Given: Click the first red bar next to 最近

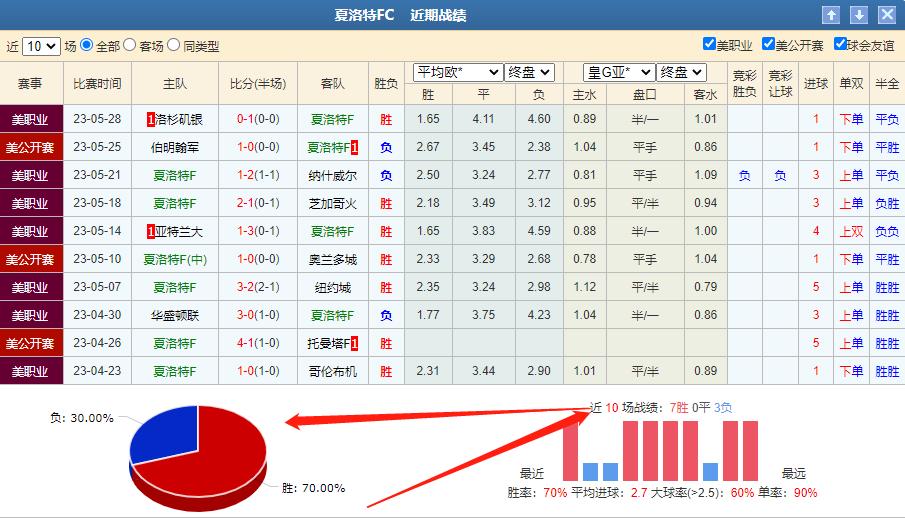Looking at the screenshot, I should pyautogui.click(x=570, y=451).
